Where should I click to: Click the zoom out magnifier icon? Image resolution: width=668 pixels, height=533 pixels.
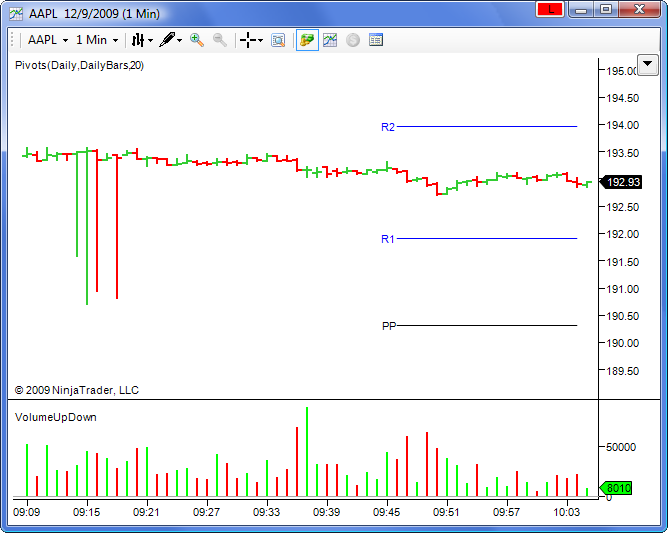coord(220,40)
